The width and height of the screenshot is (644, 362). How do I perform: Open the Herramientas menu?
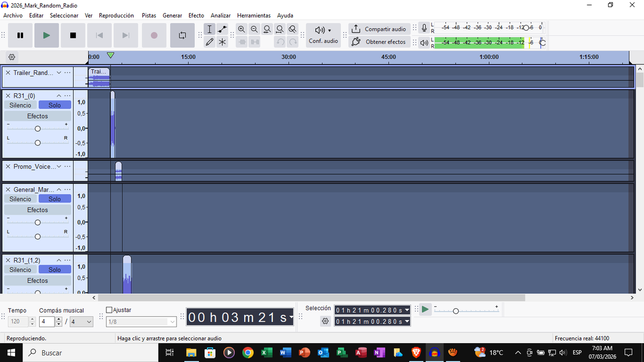[x=254, y=16]
